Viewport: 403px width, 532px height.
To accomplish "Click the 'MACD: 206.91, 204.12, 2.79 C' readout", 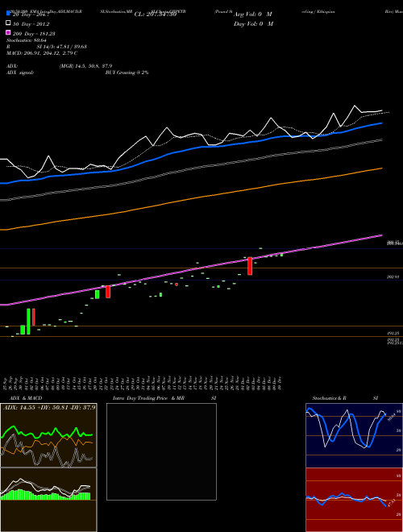I will [42, 53].
